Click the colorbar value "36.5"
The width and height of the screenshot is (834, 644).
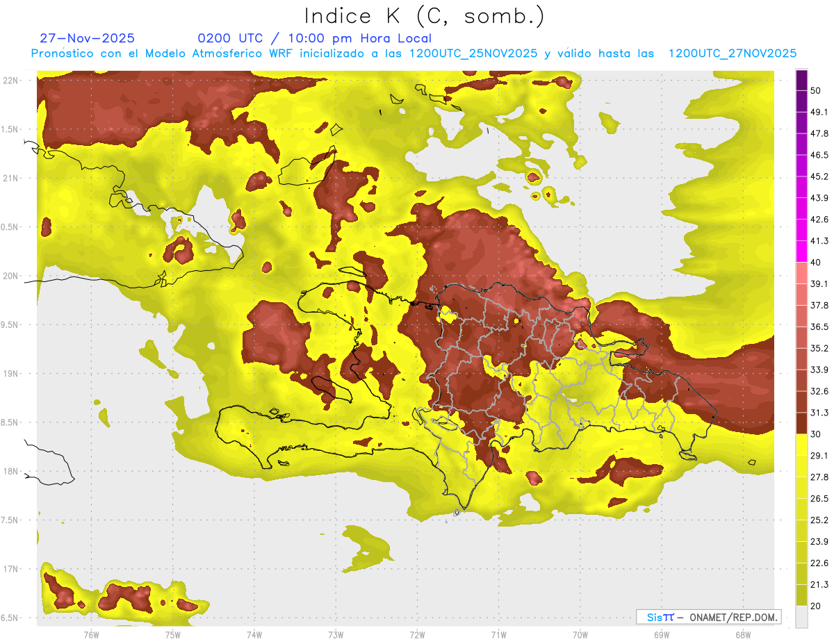[x=819, y=327]
